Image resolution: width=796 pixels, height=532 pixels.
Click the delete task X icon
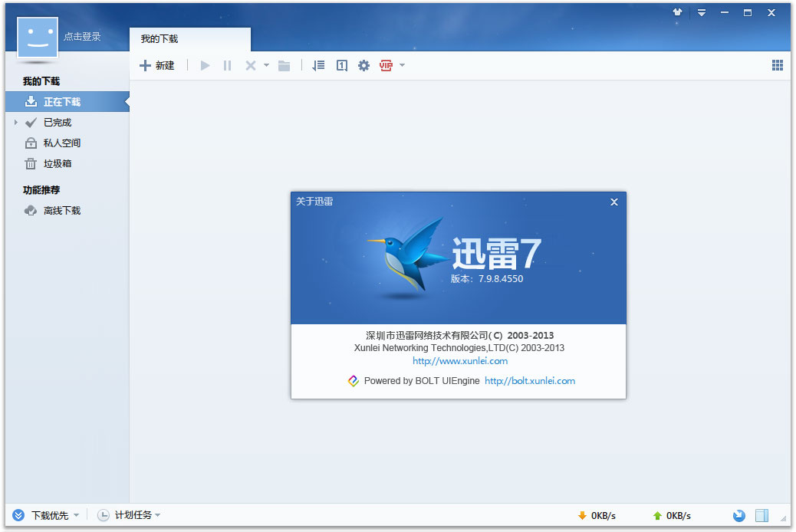248,65
